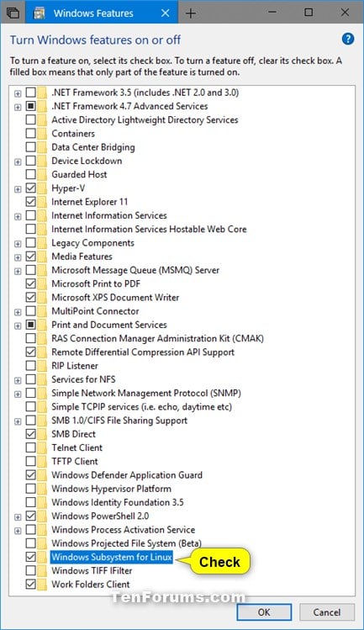Uncheck Windows Subsystem for Linux checkbox
The height and width of the screenshot is (630, 364).
(30, 557)
